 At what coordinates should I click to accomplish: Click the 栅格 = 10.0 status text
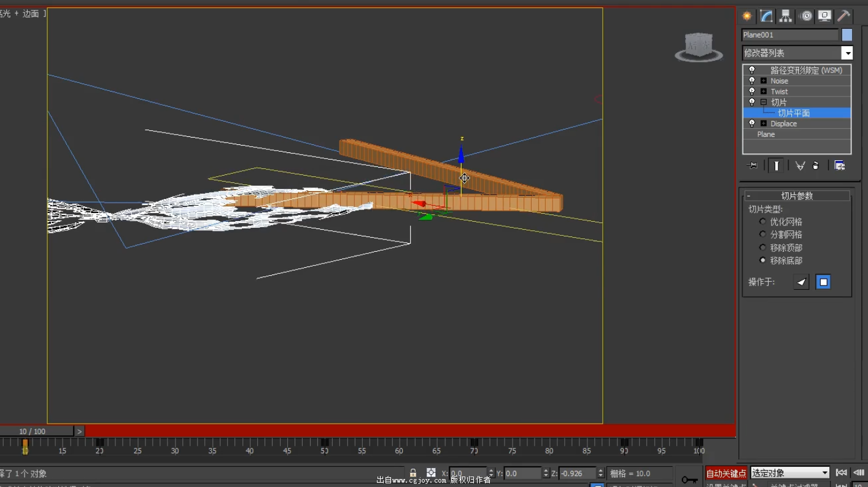(630, 473)
